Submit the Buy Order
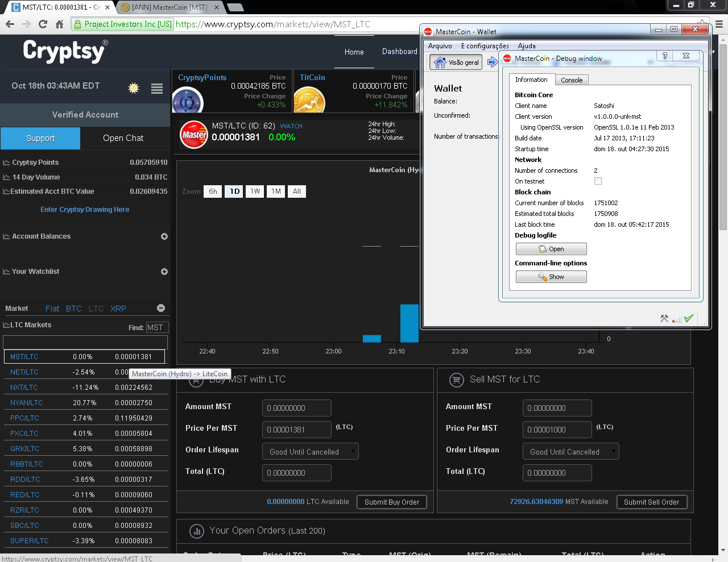Viewport: 728px width, 562px height. click(x=392, y=502)
